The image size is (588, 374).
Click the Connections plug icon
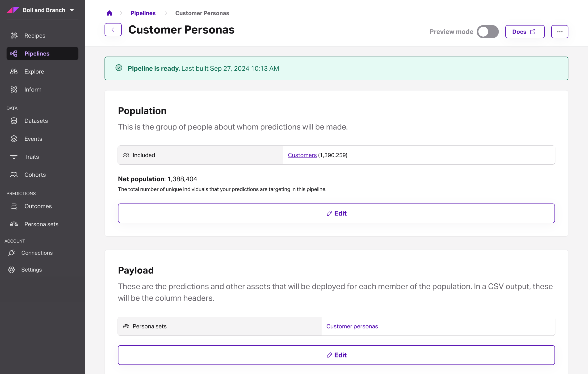click(x=12, y=253)
